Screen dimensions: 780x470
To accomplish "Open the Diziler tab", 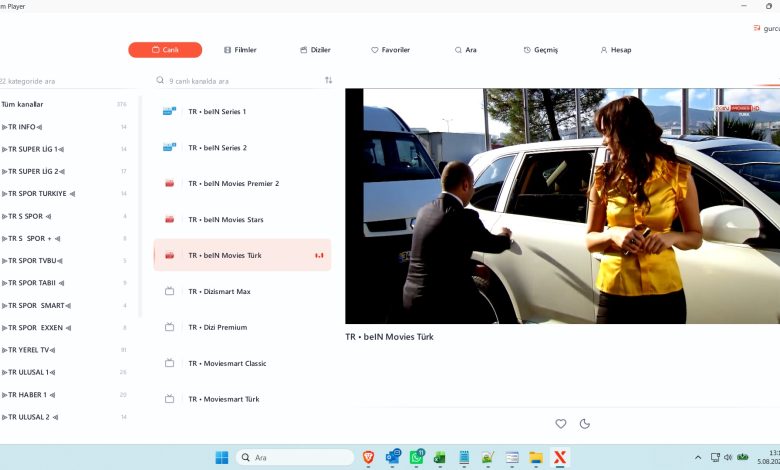I will tap(315, 50).
